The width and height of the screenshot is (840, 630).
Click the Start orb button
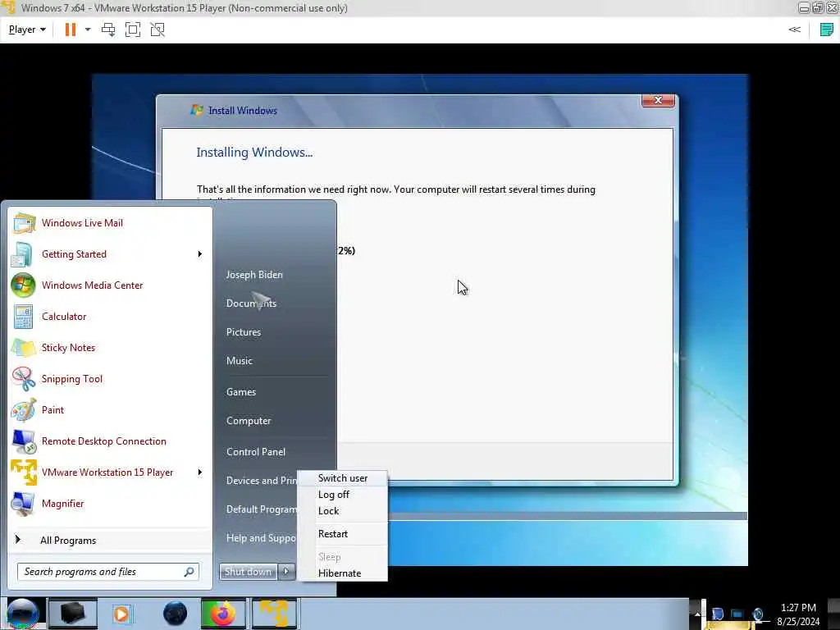point(22,613)
